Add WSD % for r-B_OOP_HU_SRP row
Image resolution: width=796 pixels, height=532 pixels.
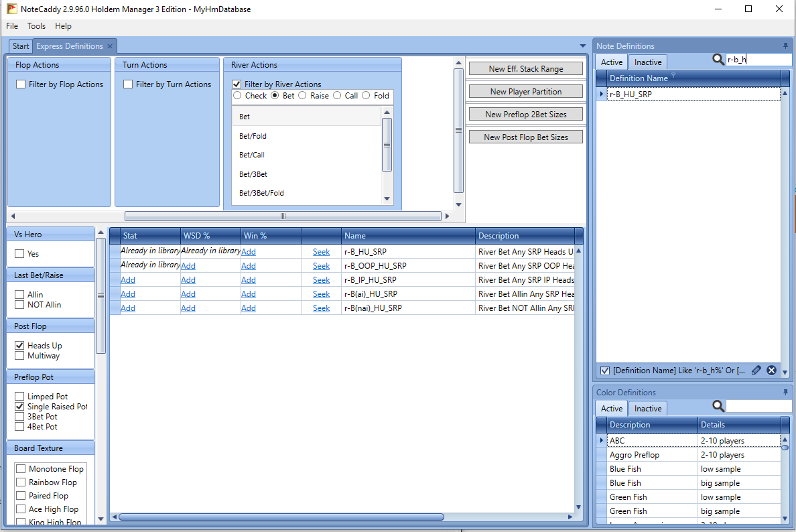[188, 265]
